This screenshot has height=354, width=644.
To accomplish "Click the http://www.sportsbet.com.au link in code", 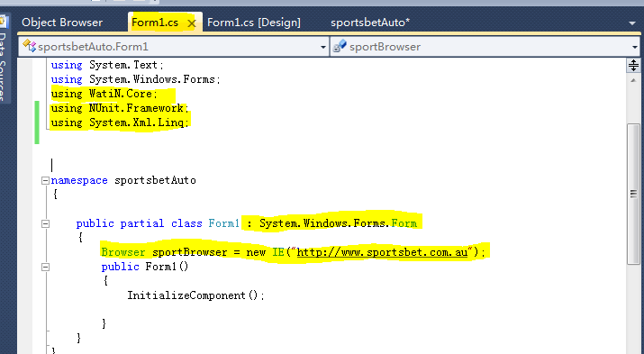I will tap(382, 251).
